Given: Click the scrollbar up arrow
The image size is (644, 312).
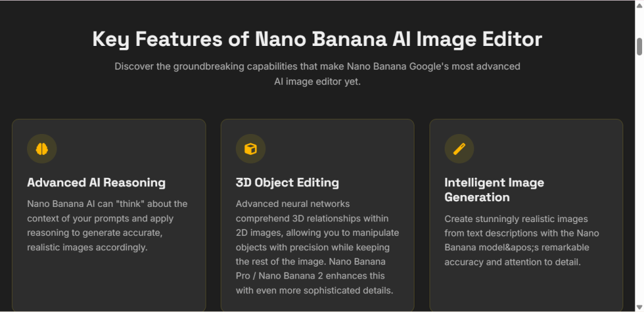Looking at the screenshot, I should [x=640, y=4].
